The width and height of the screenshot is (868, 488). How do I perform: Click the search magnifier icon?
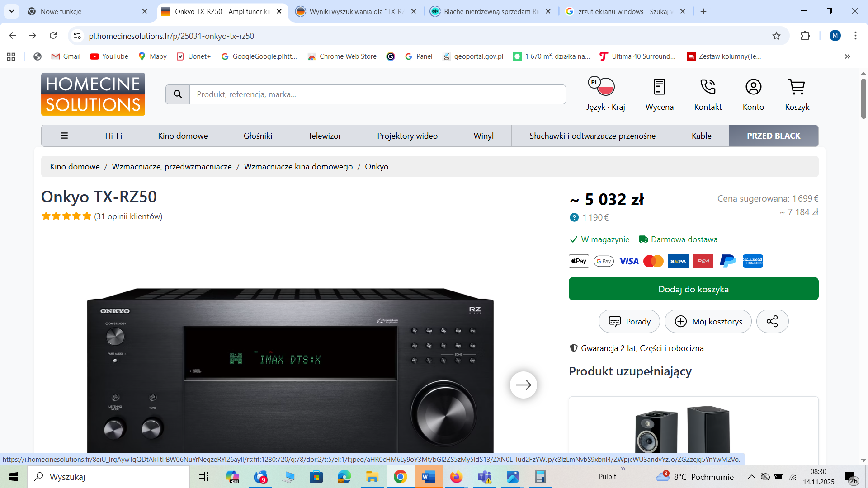[x=178, y=94]
